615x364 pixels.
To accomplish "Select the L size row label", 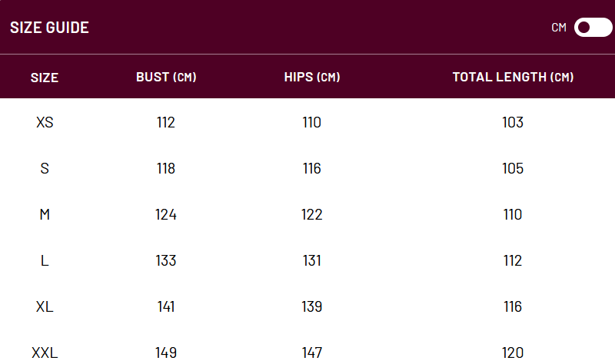I will [45, 260].
